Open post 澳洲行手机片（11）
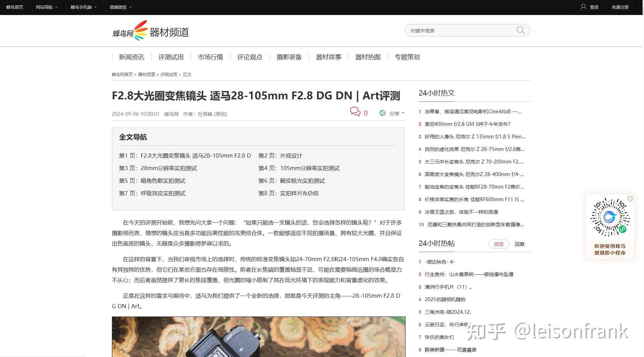This screenshot has width=644, height=357. 448,287
